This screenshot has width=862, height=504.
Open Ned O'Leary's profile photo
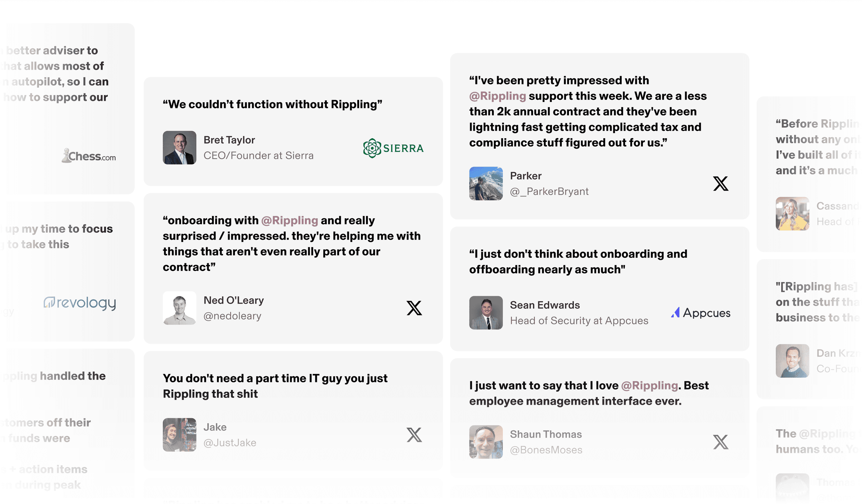coord(180,308)
